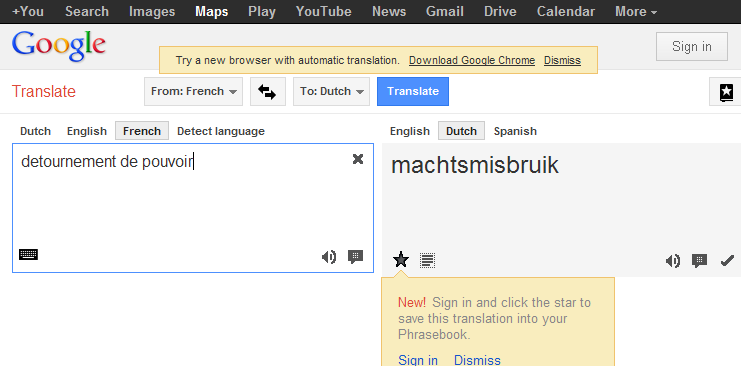The width and height of the screenshot is (741, 366).
Task: Click the translation example usage speech bubble
Action: 699,261
